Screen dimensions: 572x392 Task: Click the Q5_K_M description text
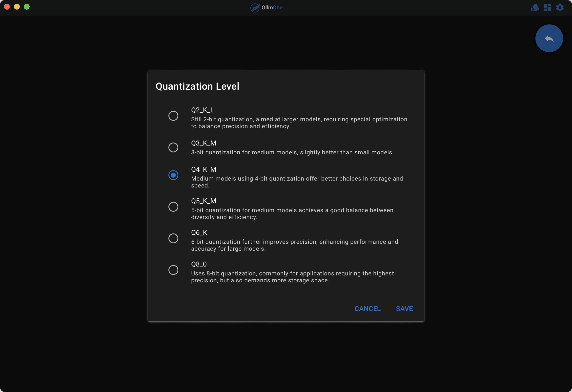click(x=292, y=214)
